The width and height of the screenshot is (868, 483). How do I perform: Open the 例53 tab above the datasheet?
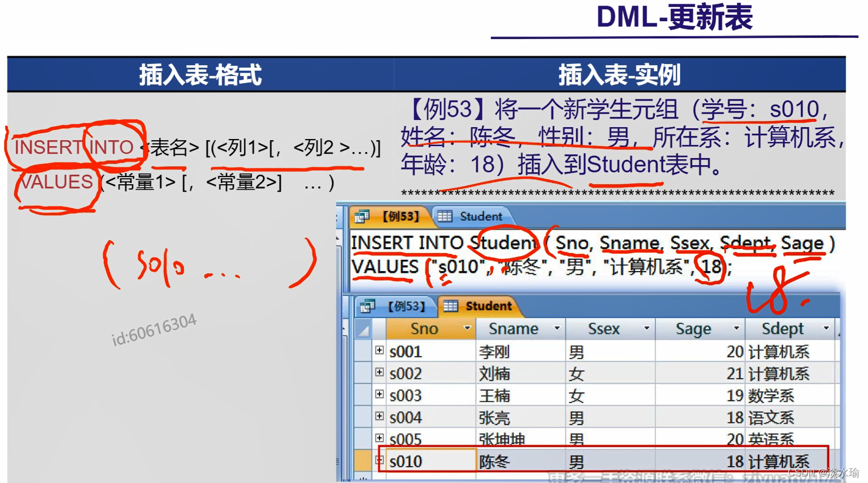click(395, 306)
